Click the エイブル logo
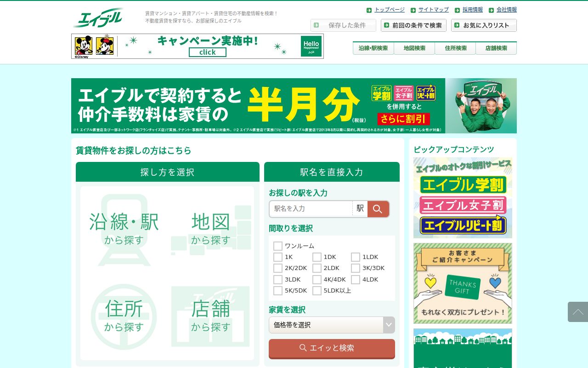This screenshot has height=368, width=588. 98,18
